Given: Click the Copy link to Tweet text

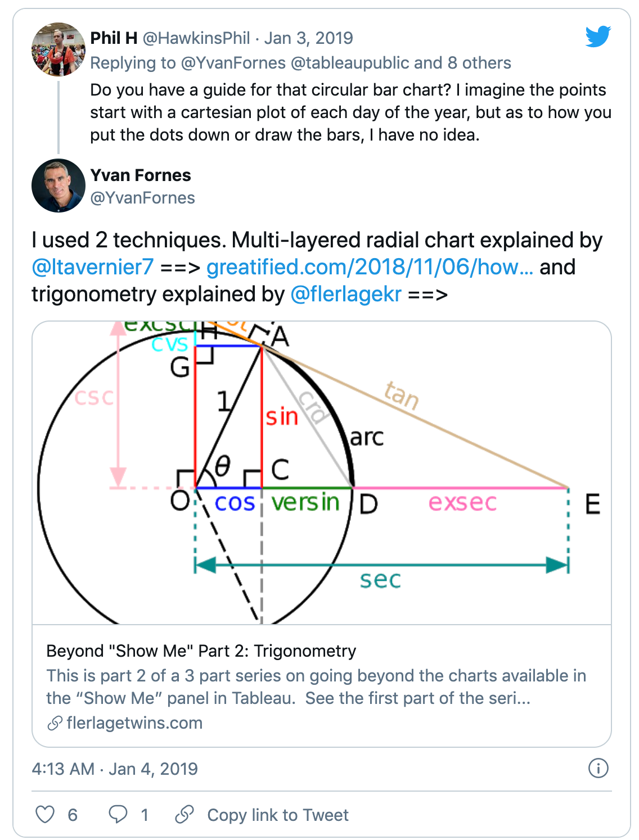Looking at the screenshot, I should coord(278,815).
